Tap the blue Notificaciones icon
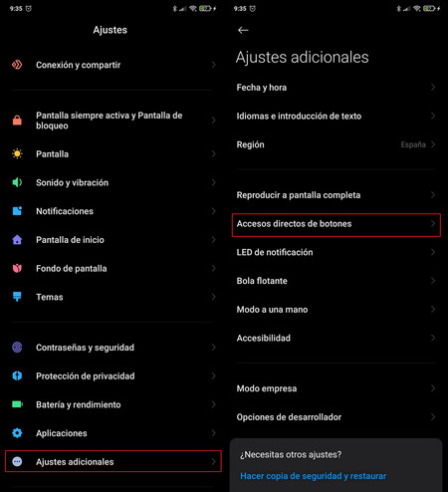The height and width of the screenshot is (492, 448). [17, 211]
